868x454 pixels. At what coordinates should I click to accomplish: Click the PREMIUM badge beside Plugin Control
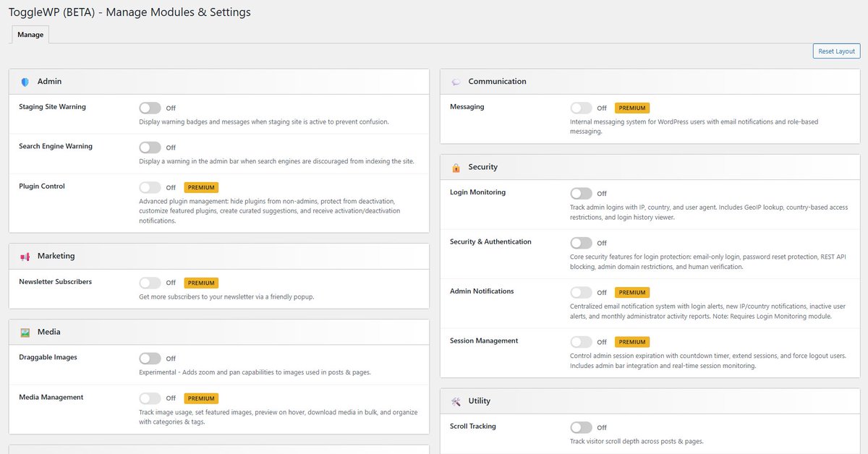(x=201, y=187)
